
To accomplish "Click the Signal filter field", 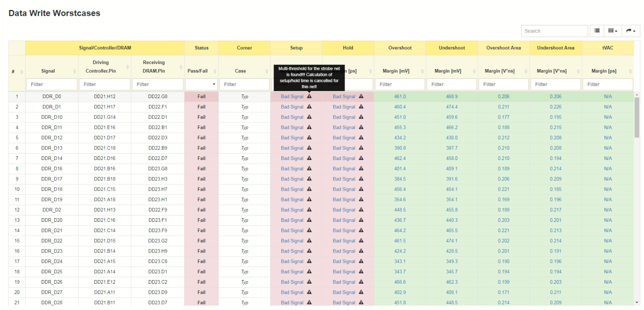I will pyautogui.click(x=52, y=84).
